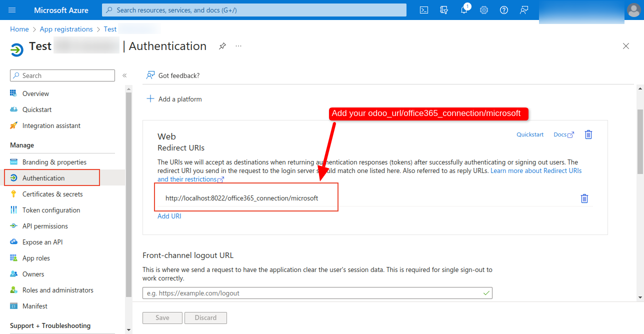Click the Owners people icon
This screenshot has width=644, height=334.
[x=13, y=274]
